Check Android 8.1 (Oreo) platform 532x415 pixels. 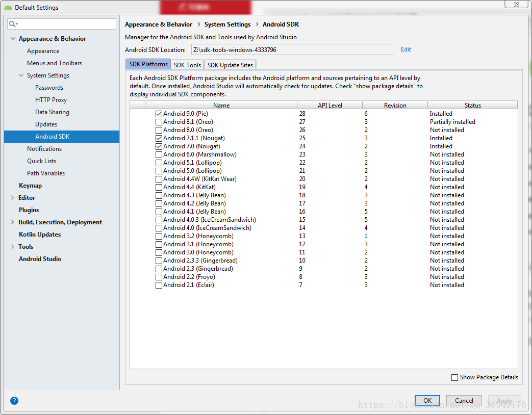[x=159, y=122]
